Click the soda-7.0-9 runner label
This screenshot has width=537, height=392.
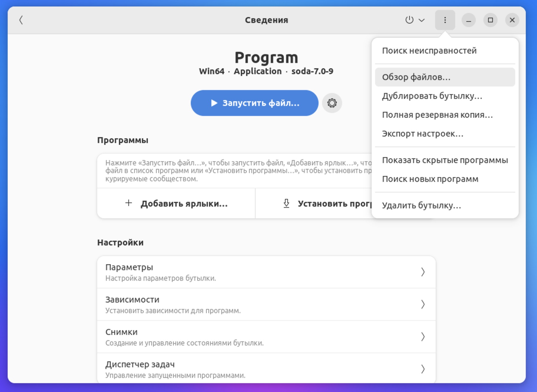coord(312,71)
